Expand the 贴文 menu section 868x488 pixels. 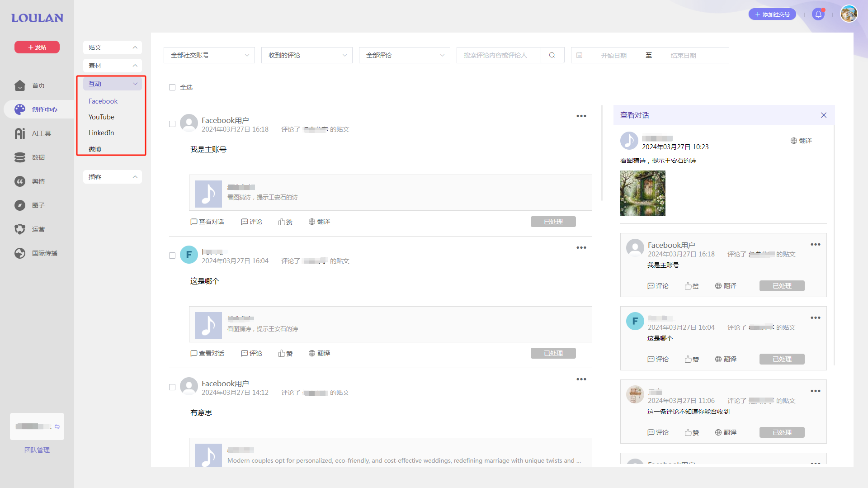tap(113, 47)
